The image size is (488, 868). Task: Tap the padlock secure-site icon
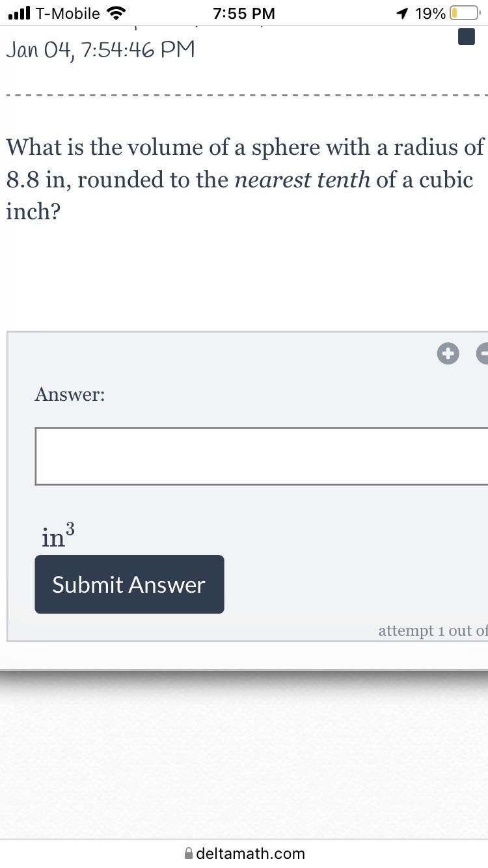(189, 853)
